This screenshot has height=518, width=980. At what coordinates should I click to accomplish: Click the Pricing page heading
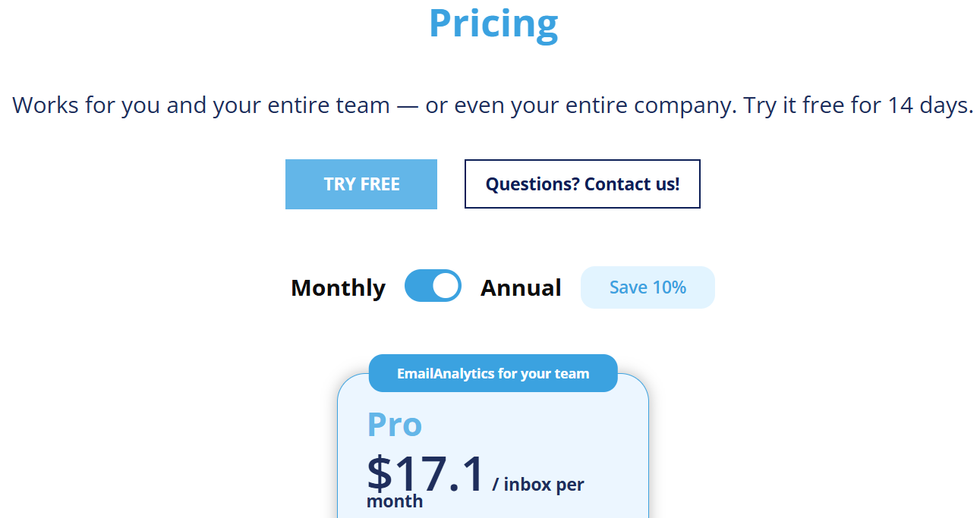[x=493, y=23]
